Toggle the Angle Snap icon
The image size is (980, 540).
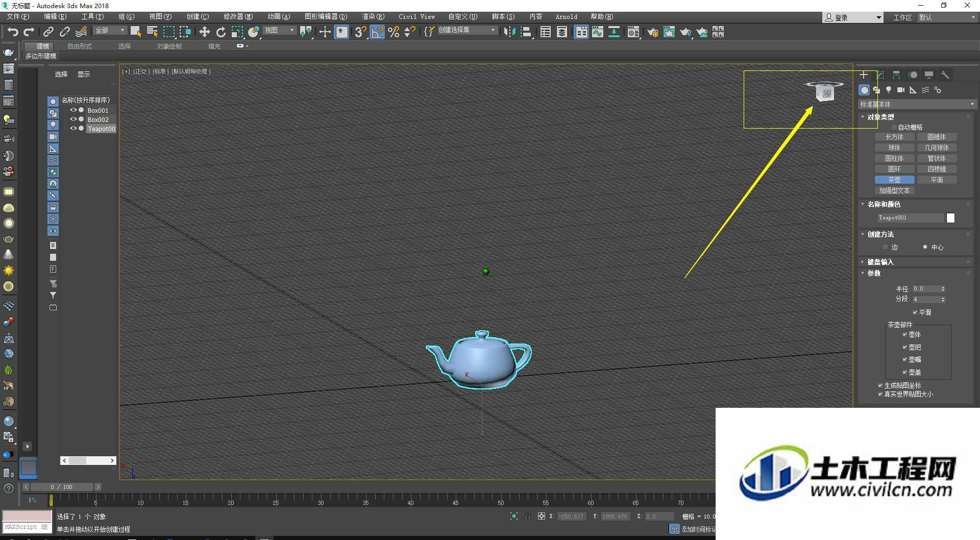click(377, 32)
